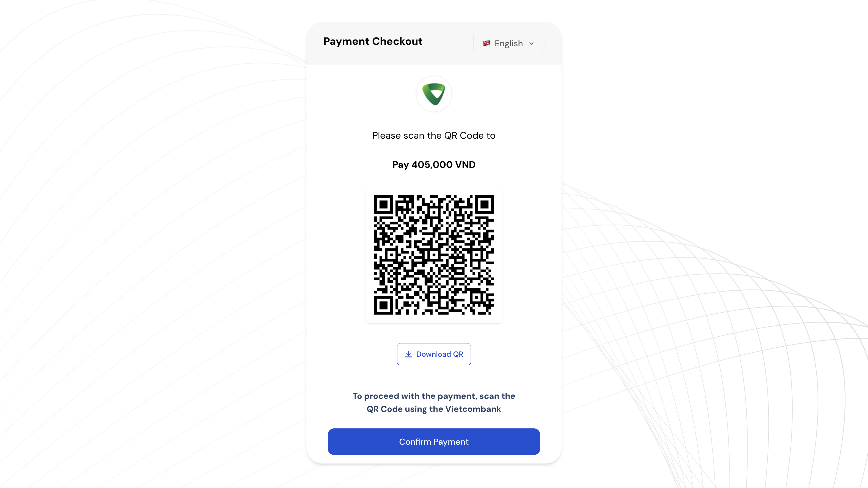Select the English label text
This screenshot has width=868, height=488.
(508, 43)
